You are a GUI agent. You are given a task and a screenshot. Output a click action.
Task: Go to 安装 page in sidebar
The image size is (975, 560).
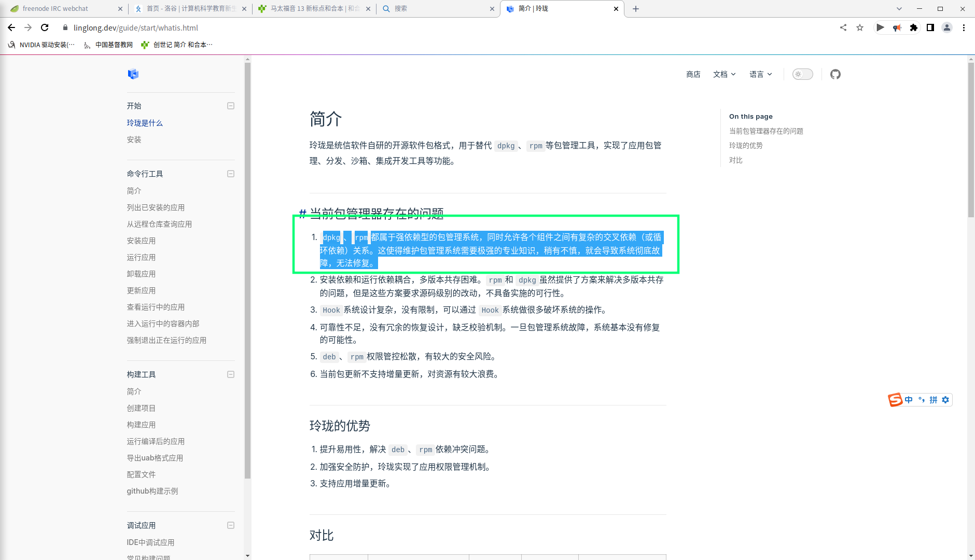point(134,139)
